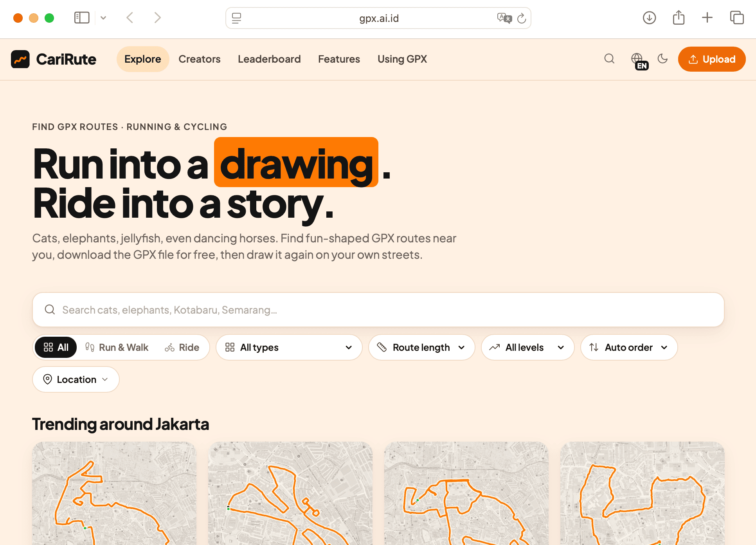The height and width of the screenshot is (545, 756).
Task: Open the Using GPX link
Action: pos(402,59)
